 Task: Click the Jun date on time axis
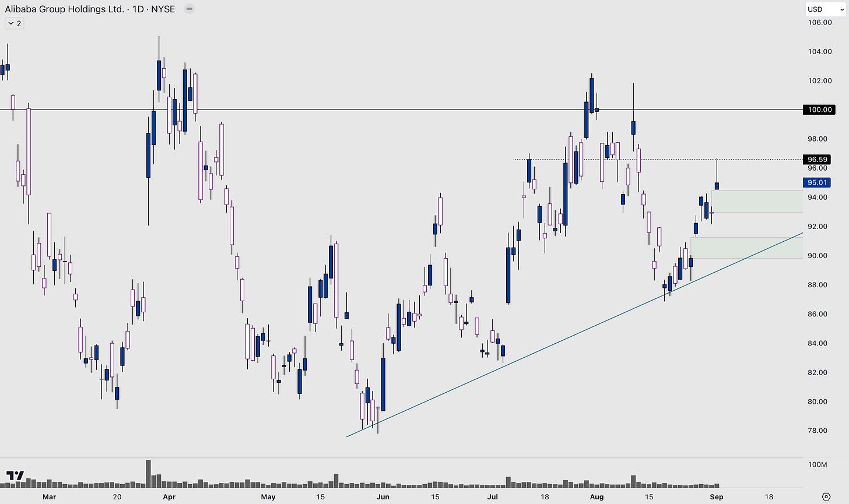[383, 497]
